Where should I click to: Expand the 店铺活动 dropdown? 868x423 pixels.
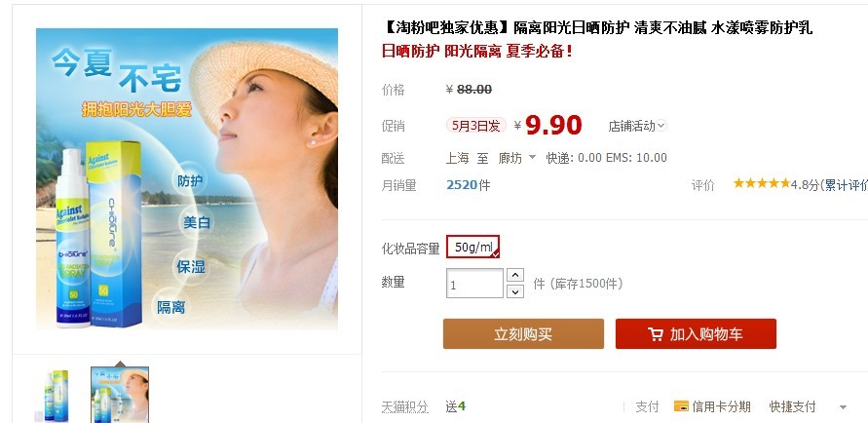[x=637, y=127]
